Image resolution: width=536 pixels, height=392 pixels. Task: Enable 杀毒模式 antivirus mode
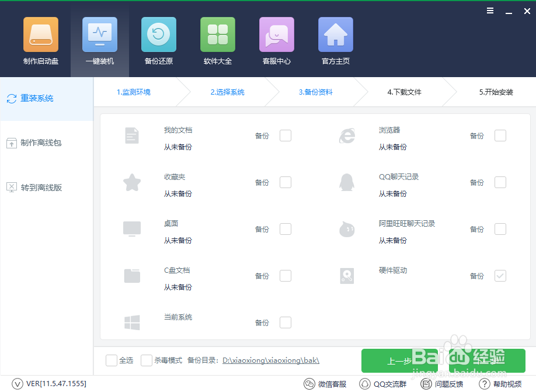(147, 360)
